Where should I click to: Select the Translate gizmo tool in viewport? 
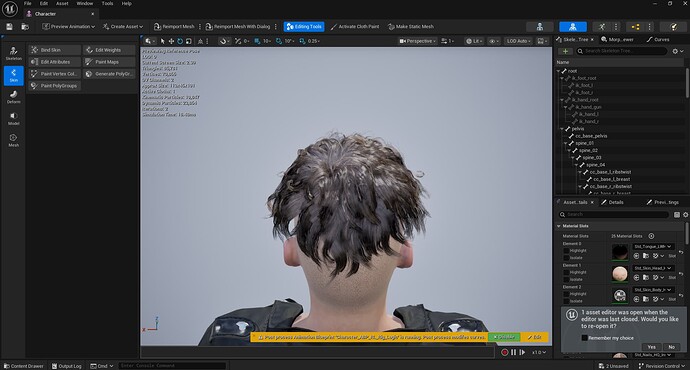tap(171, 41)
